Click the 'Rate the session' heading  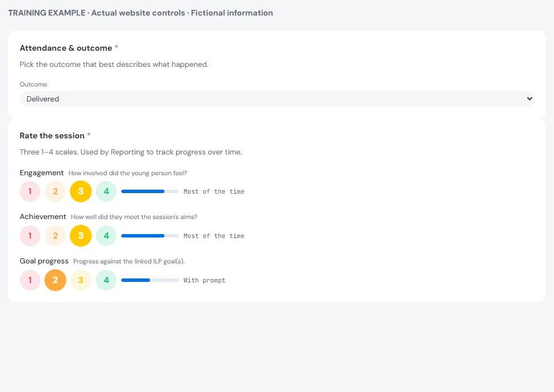pyautogui.click(x=52, y=135)
